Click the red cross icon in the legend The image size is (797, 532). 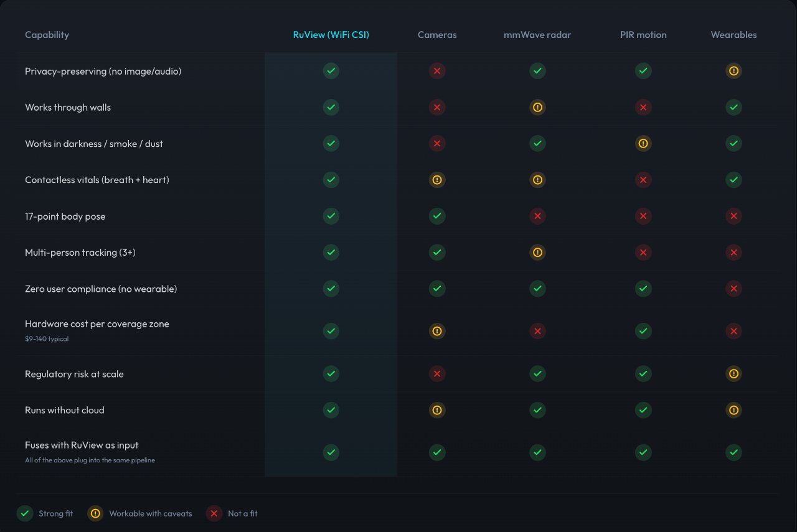click(x=214, y=513)
